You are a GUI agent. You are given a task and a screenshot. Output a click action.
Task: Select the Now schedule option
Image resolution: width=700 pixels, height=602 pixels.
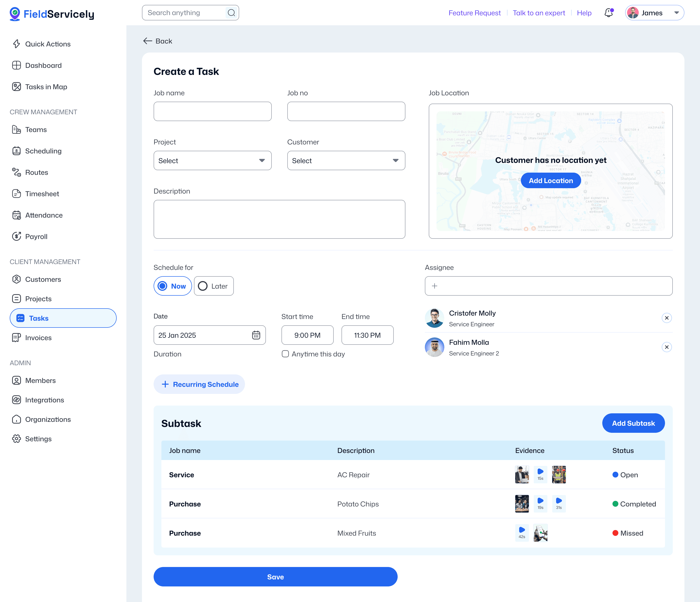pyautogui.click(x=173, y=286)
